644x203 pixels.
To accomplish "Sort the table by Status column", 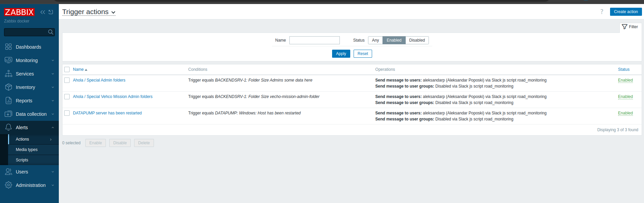I will pyautogui.click(x=624, y=69).
